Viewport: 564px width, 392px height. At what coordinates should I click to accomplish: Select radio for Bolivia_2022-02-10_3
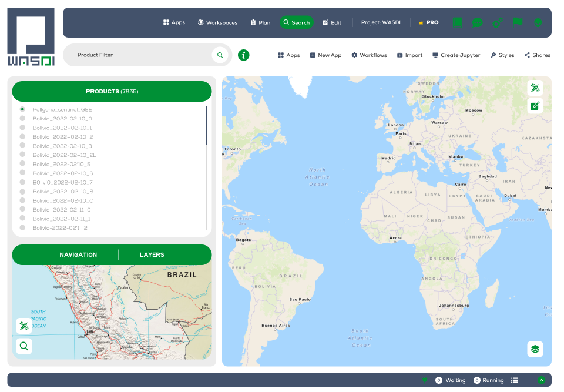point(22,145)
